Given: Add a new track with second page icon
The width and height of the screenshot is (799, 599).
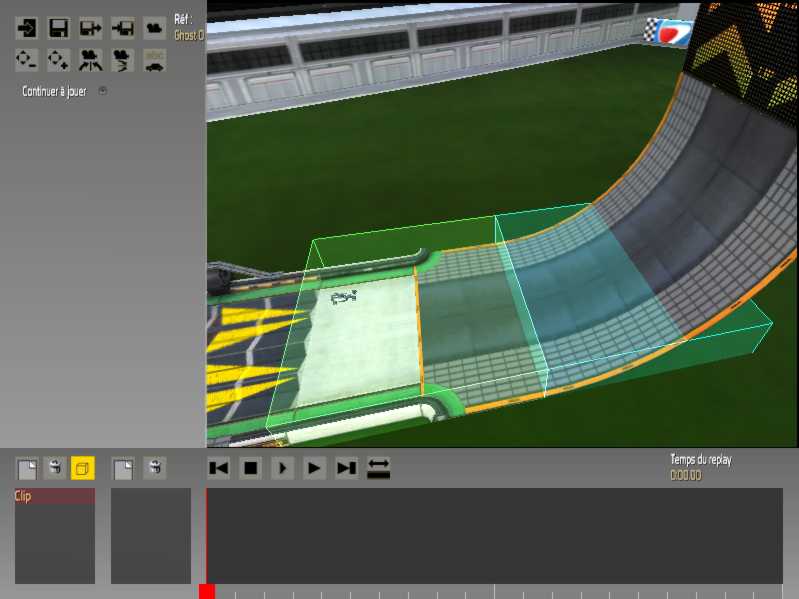Looking at the screenshot, I should 123,468.
